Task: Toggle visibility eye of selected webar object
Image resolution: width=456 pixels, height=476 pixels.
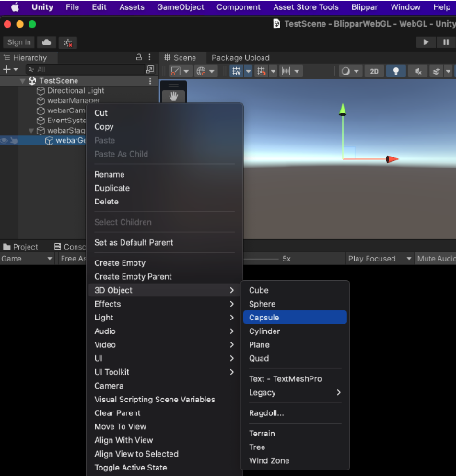Action: (4, 141)
